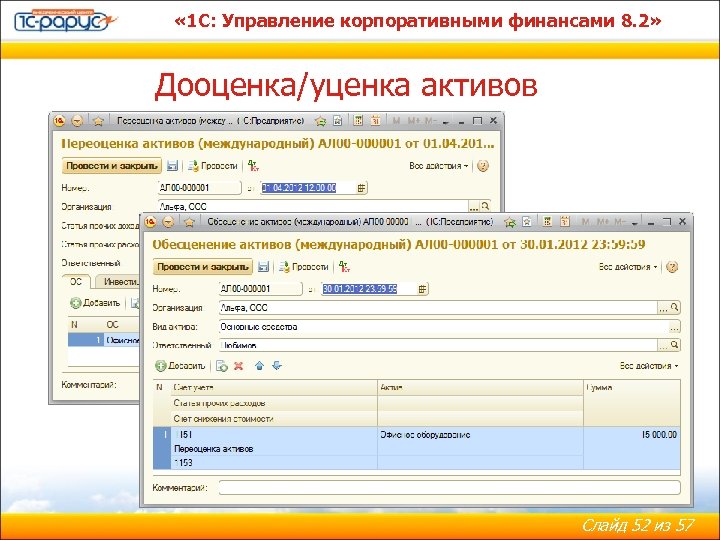The image size is (720, 540).
Task: Click Комментарий field in Обесценение window
Action: point(450,488)
